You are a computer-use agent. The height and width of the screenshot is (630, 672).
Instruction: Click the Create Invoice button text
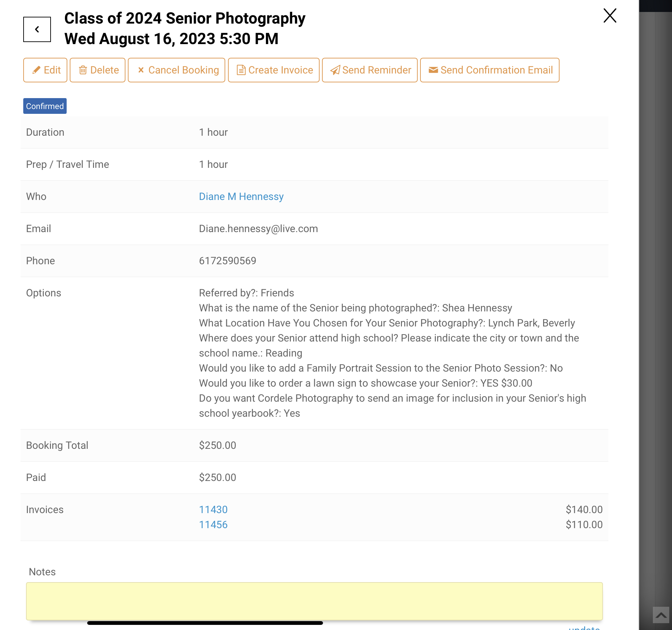click(x=281, y=70)
